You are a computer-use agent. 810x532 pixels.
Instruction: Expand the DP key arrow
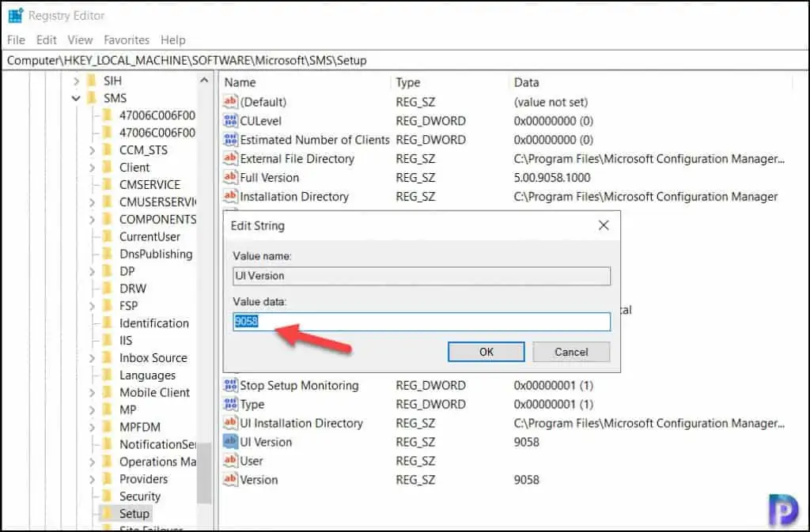tap(92, 271)
